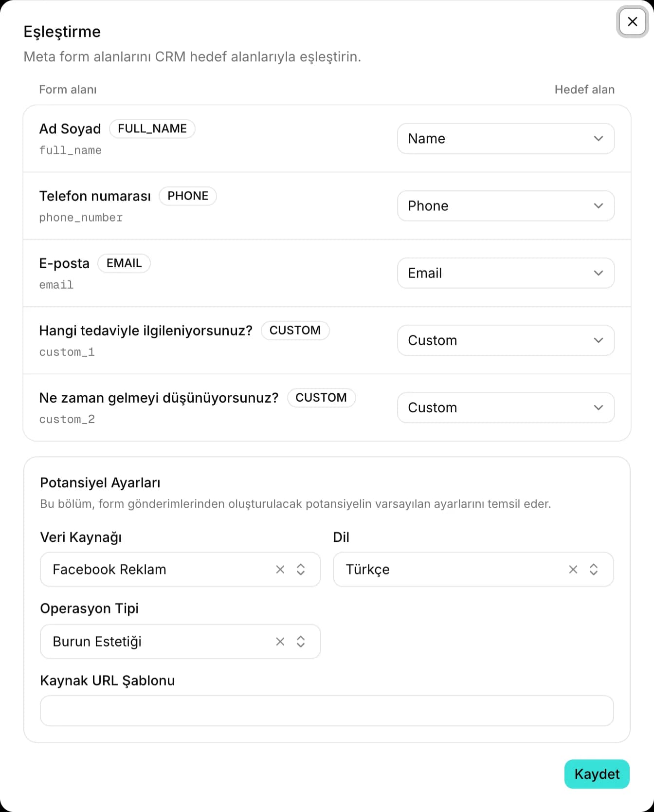
Task: Click the custom_1 field key text
Action: tap(67, 352)
